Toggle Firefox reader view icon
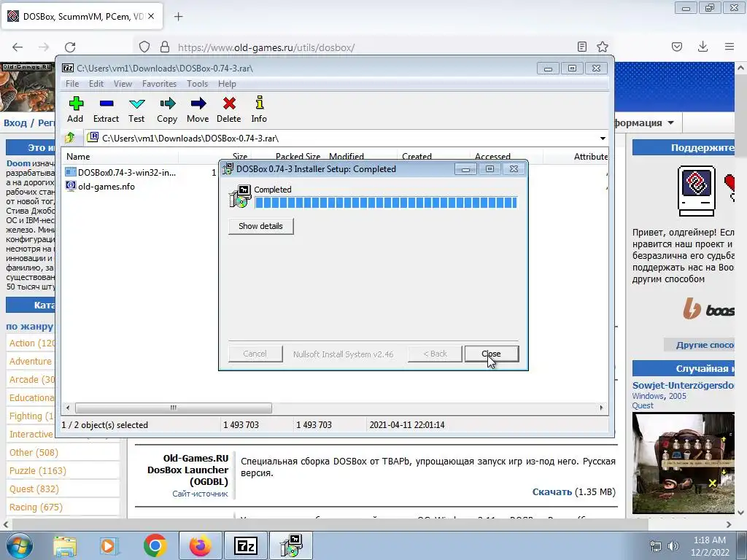747x560 pixels. (x=581, y=47)
